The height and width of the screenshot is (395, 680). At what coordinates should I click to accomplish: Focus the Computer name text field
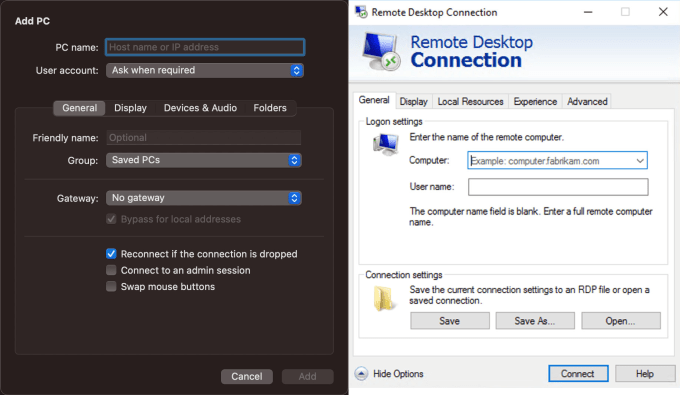557,160
